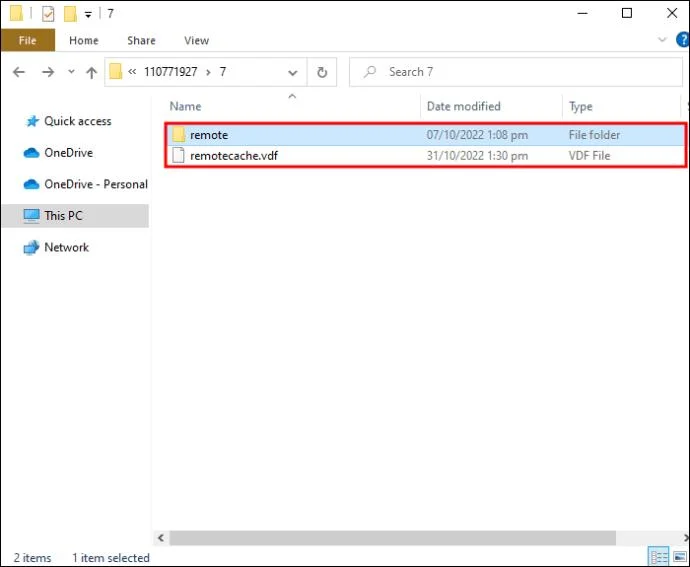Image resolution: width=690 pixels, height=567 pixels.
Task: Click the VDF File type cell
Action: tap(589, 156)
